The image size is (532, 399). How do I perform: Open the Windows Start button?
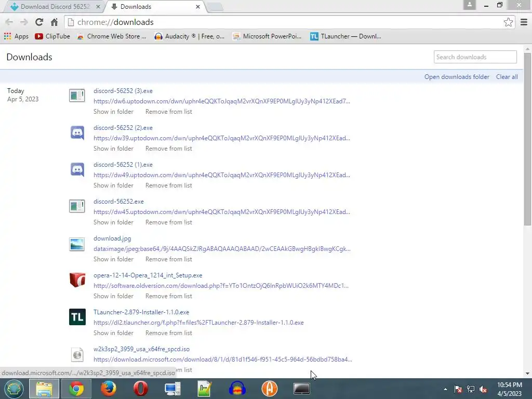[x=14, y=389]
